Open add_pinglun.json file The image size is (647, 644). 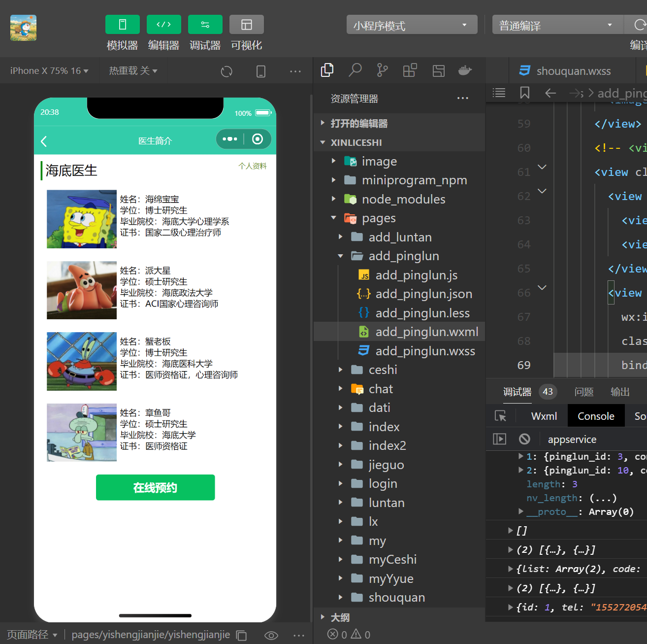[399, 294]
